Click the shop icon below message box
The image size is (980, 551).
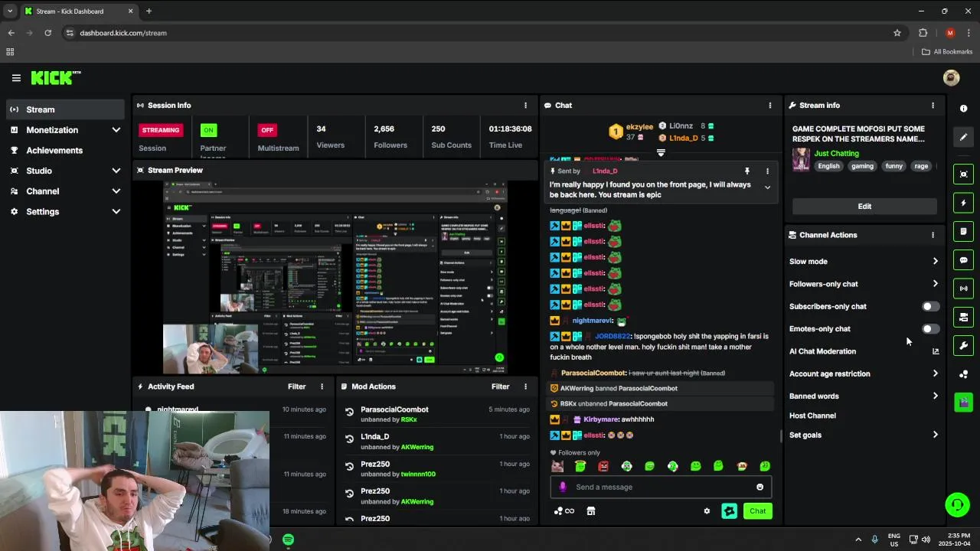(591, 511)
